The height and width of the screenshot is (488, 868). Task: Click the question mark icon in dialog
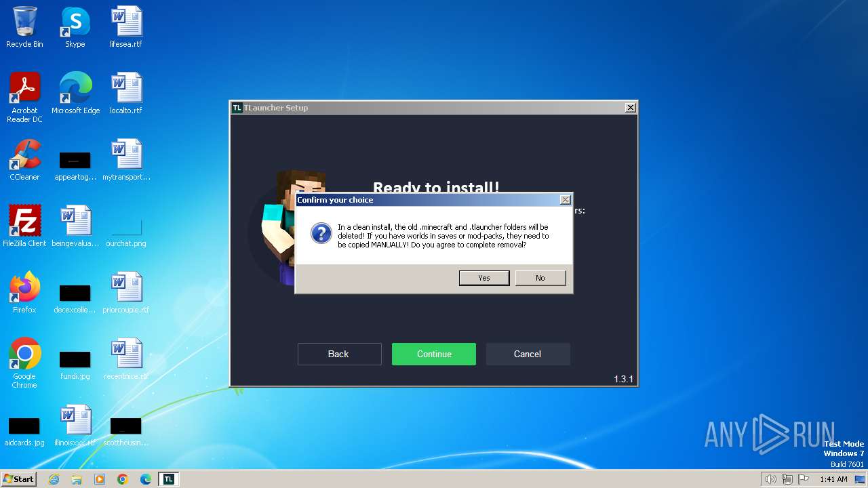(x=321, y=234)
